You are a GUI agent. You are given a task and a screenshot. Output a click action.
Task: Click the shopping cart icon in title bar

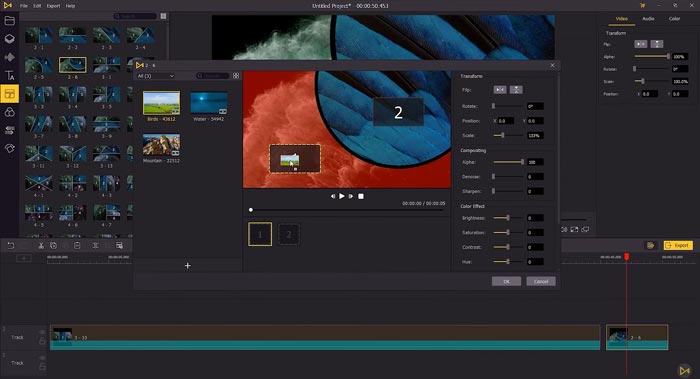pyautogui.click(x=643, y=5)
